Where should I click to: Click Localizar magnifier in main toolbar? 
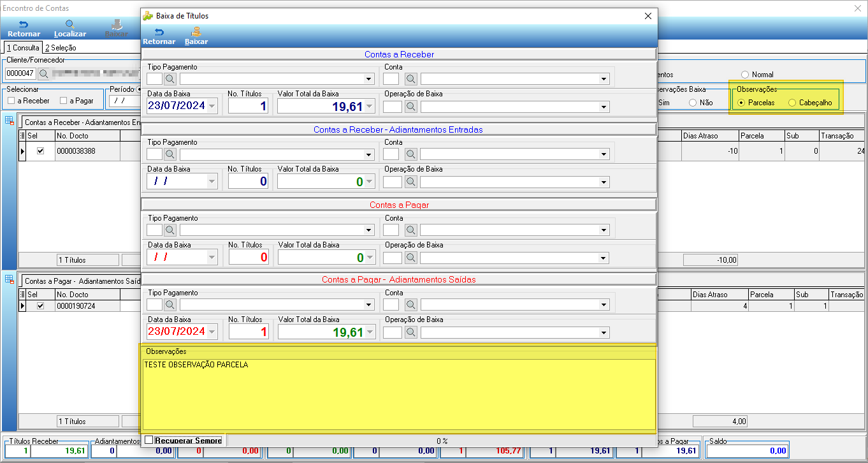[70, 24]
